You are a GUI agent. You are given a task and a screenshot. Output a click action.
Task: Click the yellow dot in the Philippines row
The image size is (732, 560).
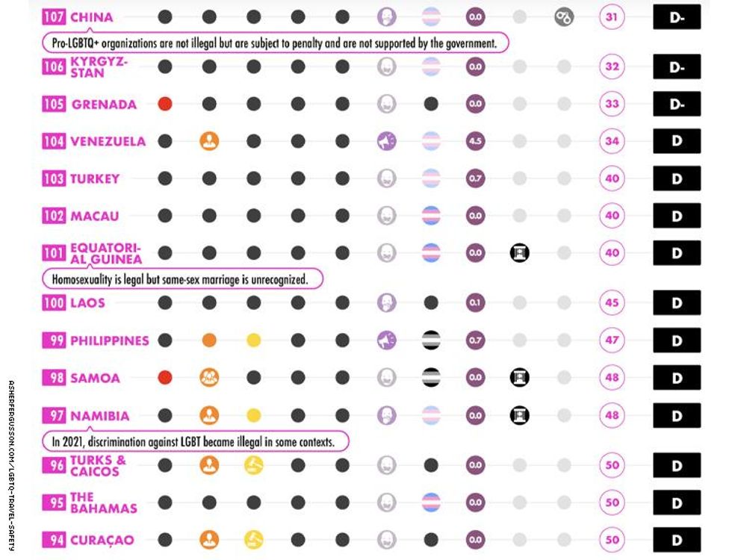click(x=254, y=340)
